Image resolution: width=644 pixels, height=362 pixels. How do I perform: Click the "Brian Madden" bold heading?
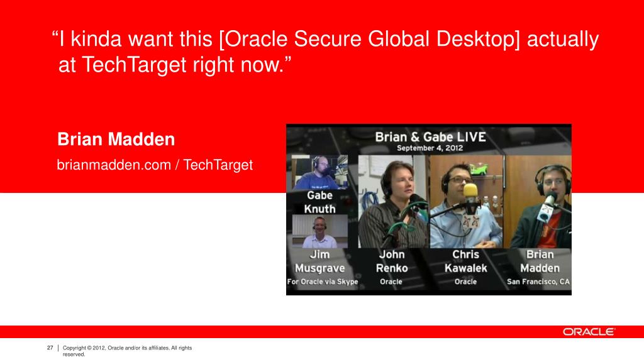click(x=116, y=139)
